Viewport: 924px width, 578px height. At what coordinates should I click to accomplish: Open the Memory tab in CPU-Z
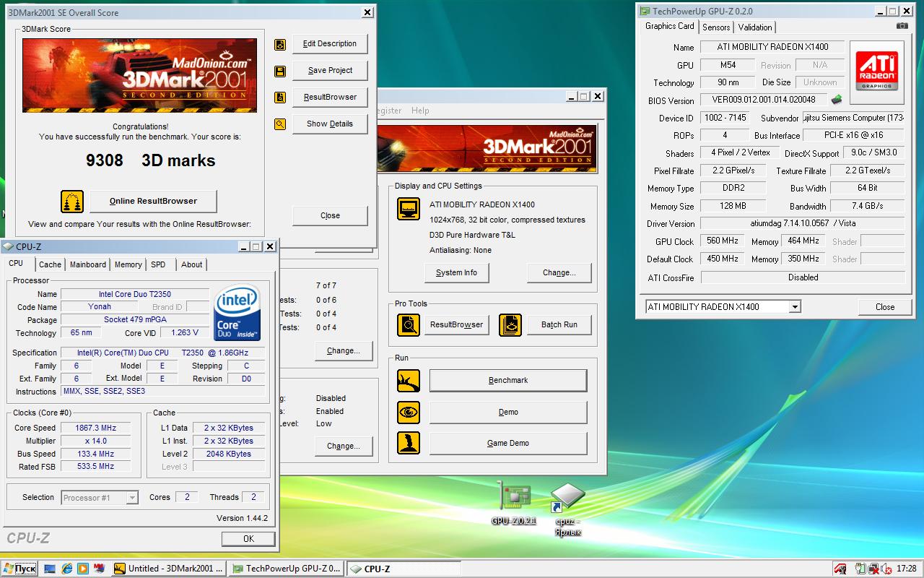point(128,264)
